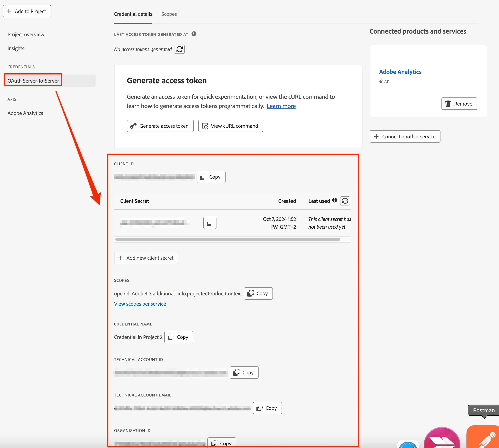The image size is (499, 448).
Task: Open the Learn more link
Action: coord(281,106)
